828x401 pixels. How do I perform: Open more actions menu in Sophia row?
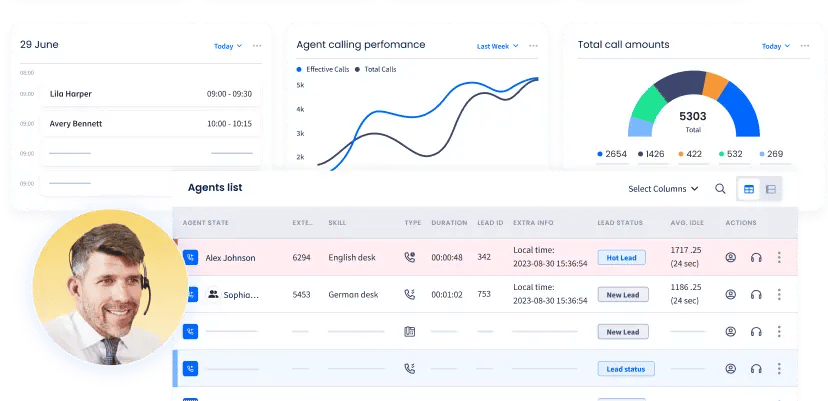779,294
